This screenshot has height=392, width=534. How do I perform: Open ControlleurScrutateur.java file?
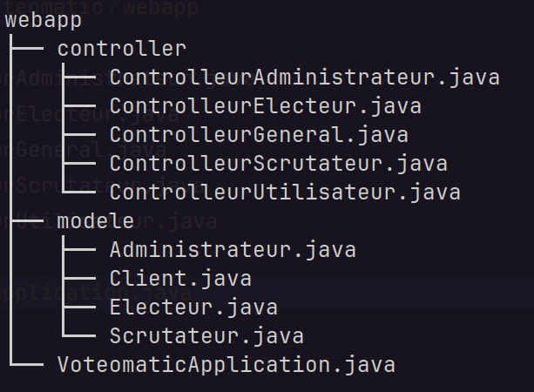[278, 164]
